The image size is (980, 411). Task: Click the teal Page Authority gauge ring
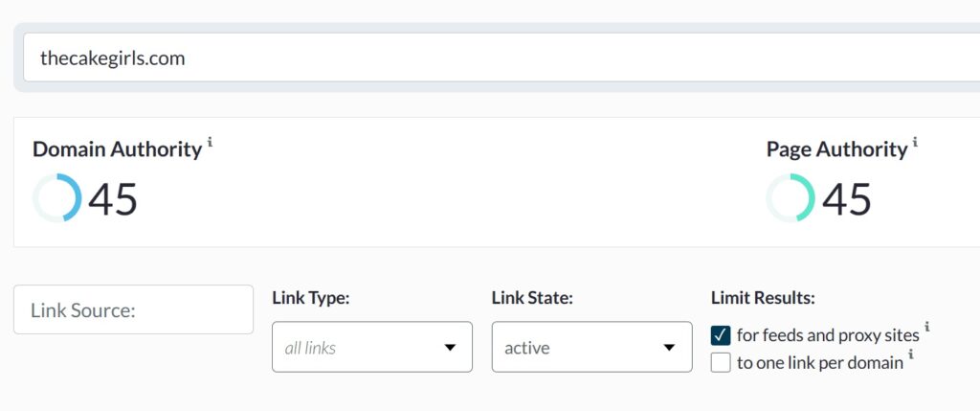[791, 197]
